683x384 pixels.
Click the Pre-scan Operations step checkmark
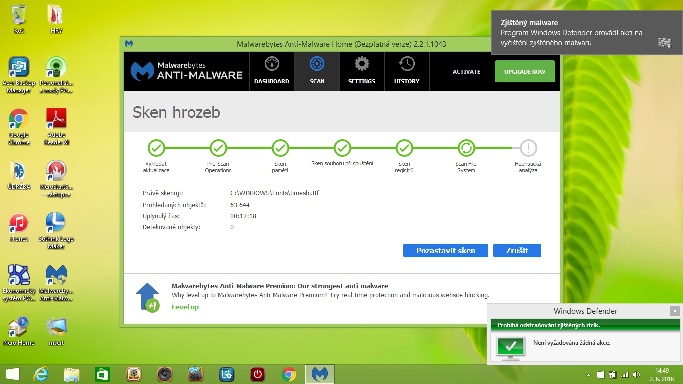[x=218, y=148]
